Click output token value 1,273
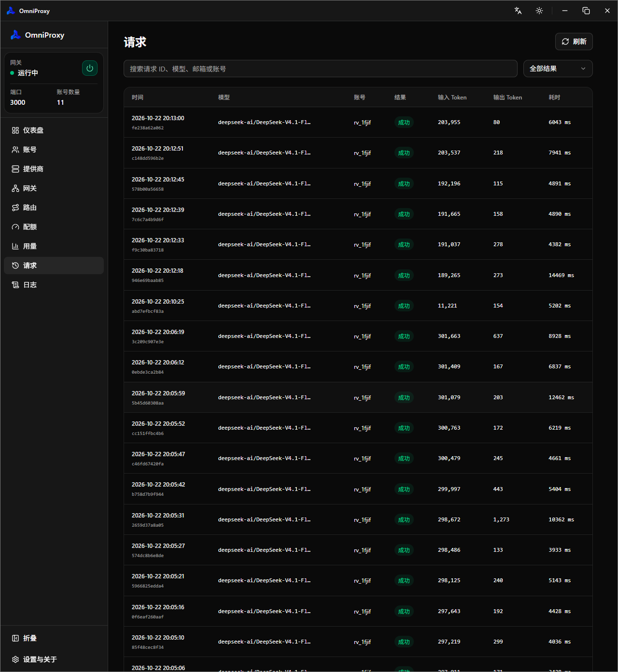Screen dimensions: 618x672 [501, 519]
